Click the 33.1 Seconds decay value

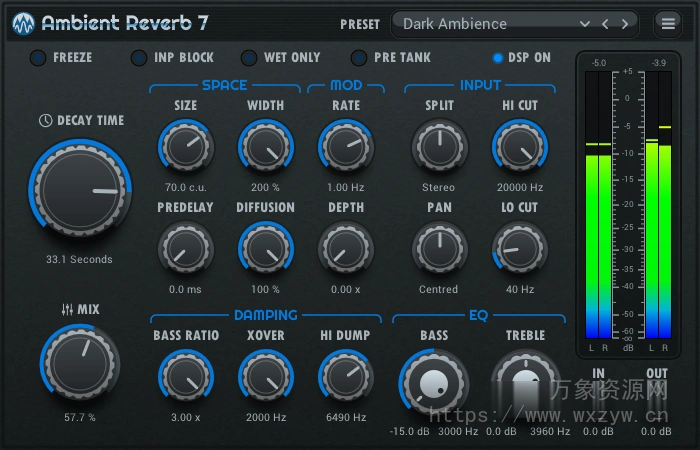tap(79, 259)
